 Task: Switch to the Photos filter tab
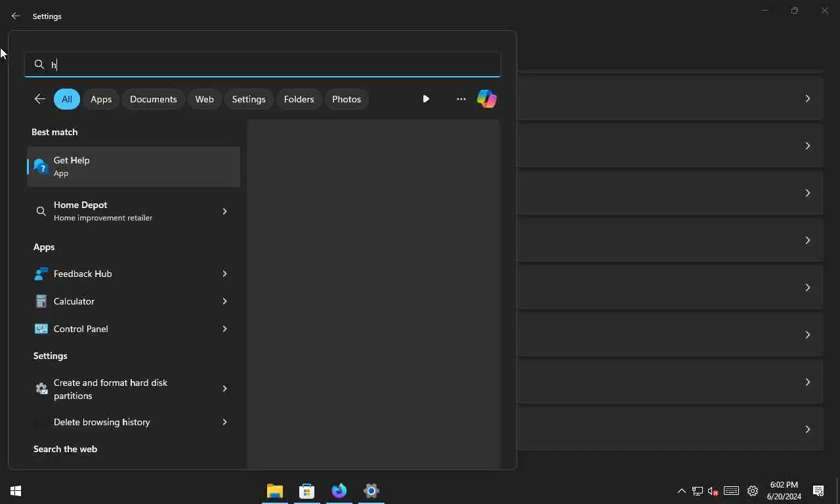[346, 99]
